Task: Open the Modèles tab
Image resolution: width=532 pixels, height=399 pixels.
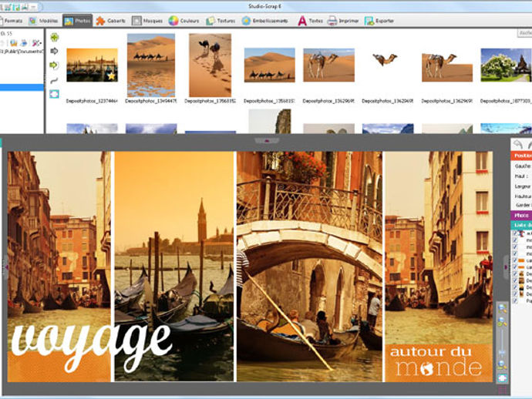Action: (x=43, y=21)
